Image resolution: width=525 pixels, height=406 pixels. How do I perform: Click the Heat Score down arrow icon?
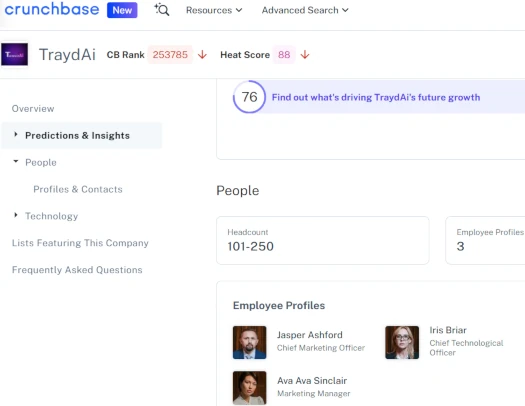(305, 55)
